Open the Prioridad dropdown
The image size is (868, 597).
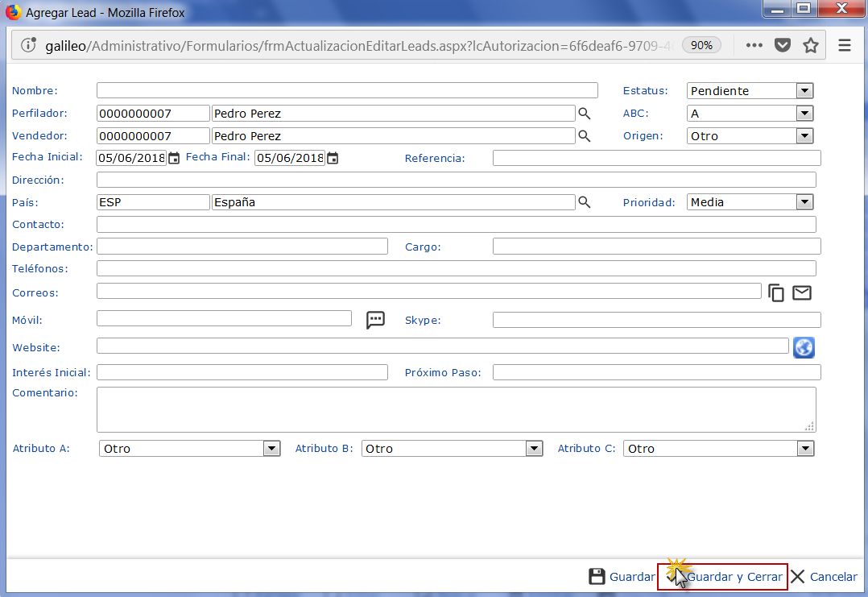750,202
